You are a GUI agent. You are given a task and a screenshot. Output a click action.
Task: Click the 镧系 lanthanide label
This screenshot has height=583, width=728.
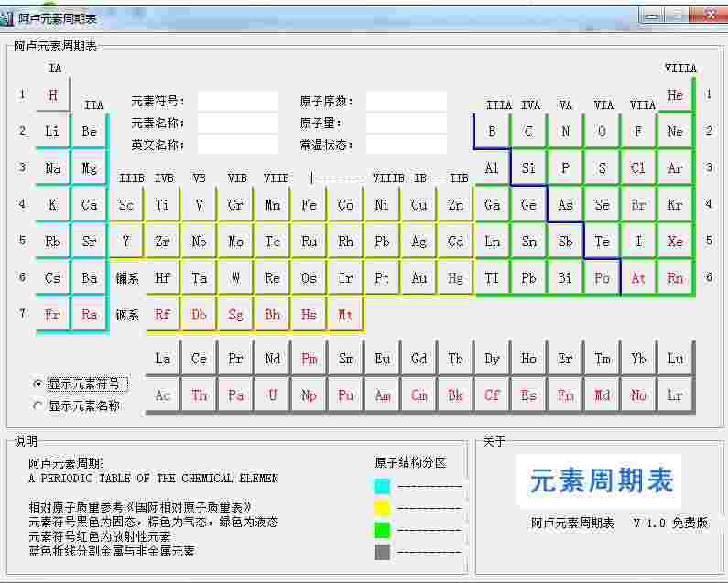[126, 278]
